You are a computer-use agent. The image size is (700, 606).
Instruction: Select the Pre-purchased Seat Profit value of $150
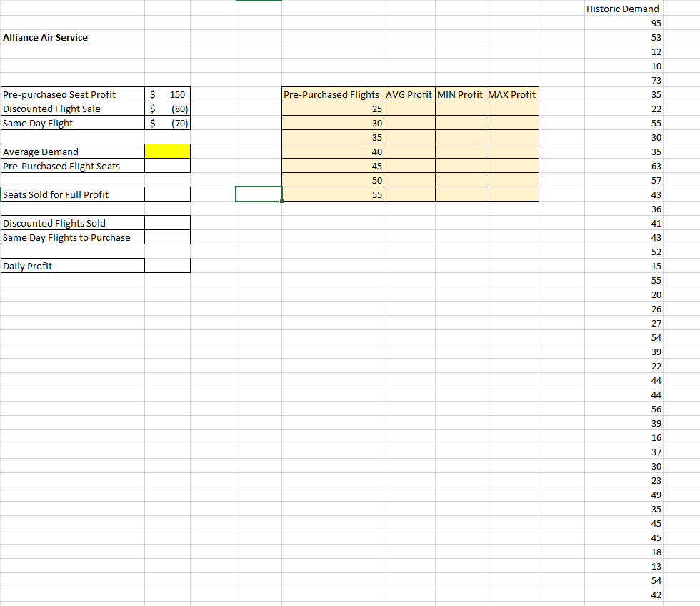pyautogui.click(x=167, y=94)
